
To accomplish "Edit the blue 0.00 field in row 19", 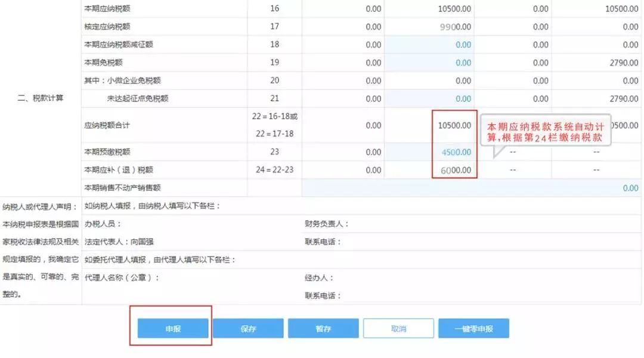I will click(x=429, y=63).
